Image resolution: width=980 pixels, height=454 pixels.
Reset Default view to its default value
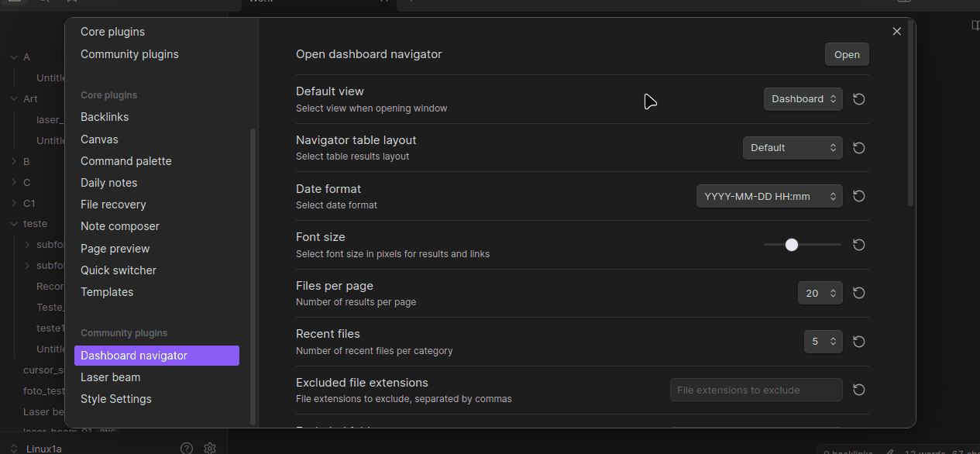(x=858, y=98)
